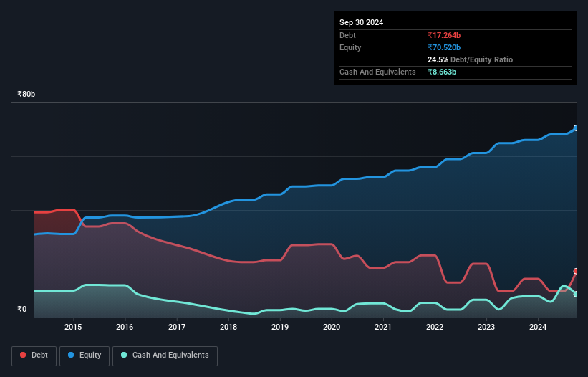Click the Sep 30 2024 tooltip date
This screenshot has height=377, width=588.
tap(362, 22)
